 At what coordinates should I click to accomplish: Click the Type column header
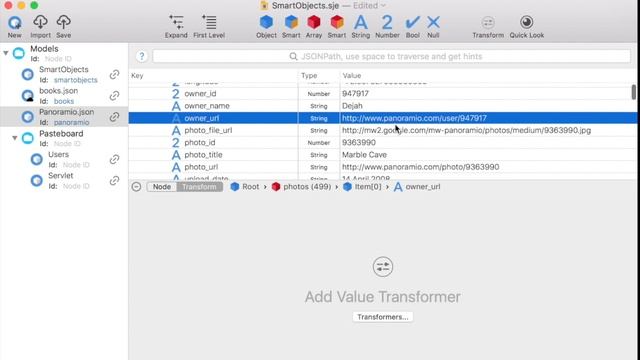[309, 76]
